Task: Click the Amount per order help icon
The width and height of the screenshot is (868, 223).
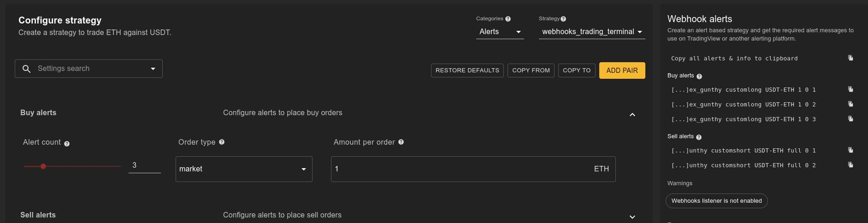Action: tap(401, 142)
